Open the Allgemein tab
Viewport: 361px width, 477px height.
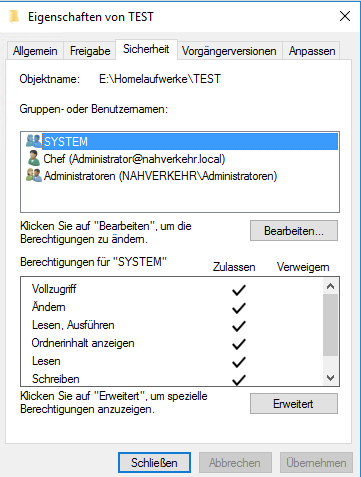(x=35, y=51)
